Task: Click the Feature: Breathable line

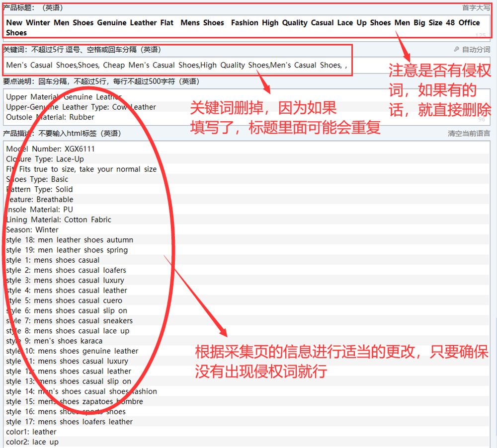Action: coord(40,200)
